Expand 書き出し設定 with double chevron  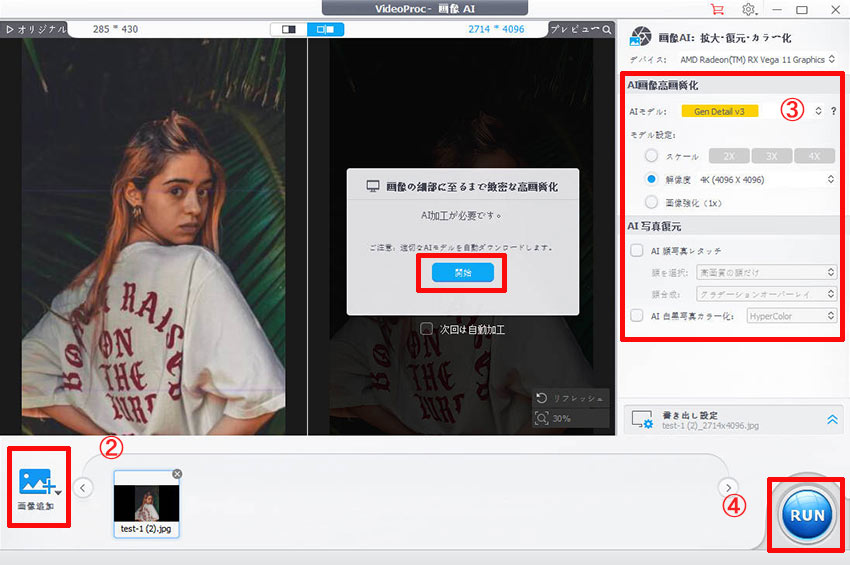tap(832, 419)
